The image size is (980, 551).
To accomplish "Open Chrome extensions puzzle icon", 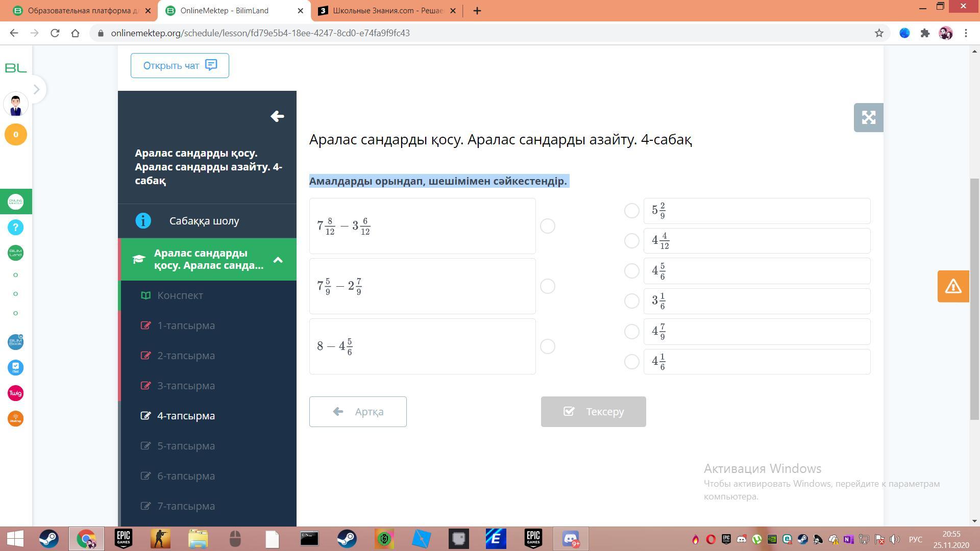I will [925, 33].
